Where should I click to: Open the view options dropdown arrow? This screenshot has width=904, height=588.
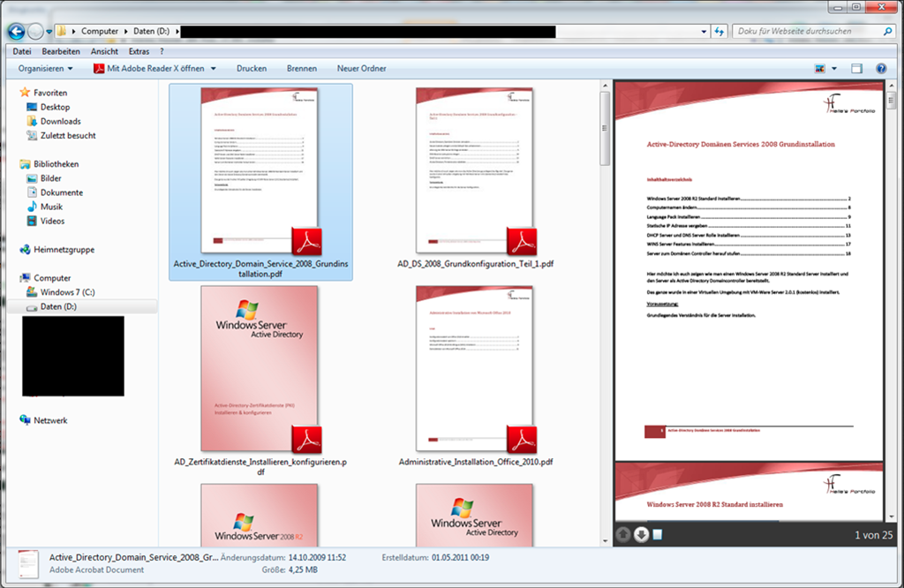point(833,69)
